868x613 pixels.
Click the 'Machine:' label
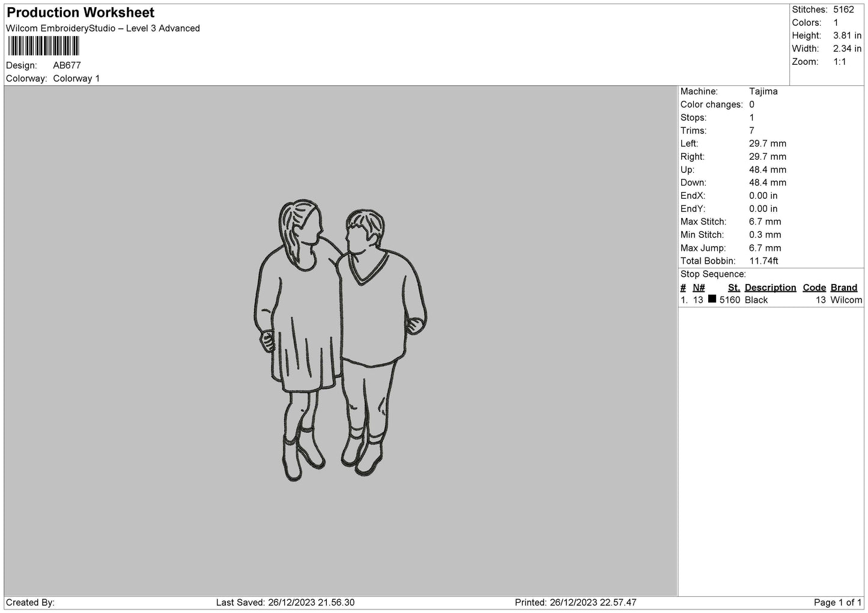point(699,91)
